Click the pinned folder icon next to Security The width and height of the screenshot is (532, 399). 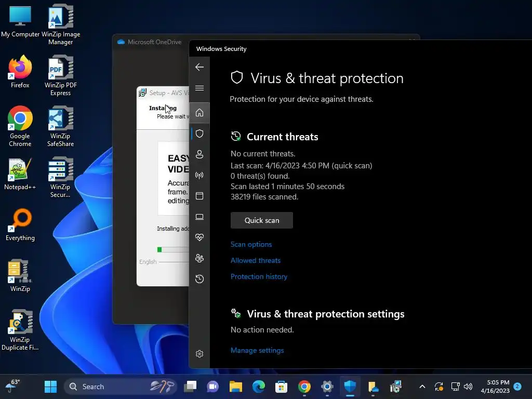click(x=373, y=387)
